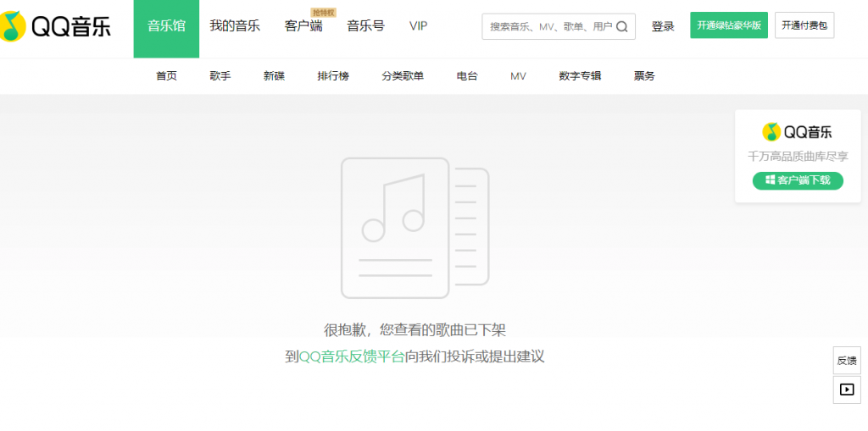Go to 数字专辑 page

580,76
